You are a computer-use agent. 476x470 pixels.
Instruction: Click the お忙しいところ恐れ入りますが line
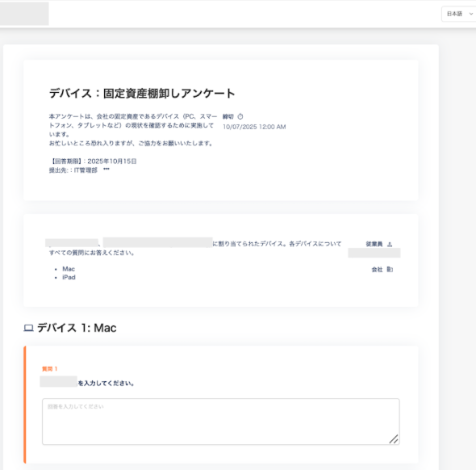[x=131, y=143]
